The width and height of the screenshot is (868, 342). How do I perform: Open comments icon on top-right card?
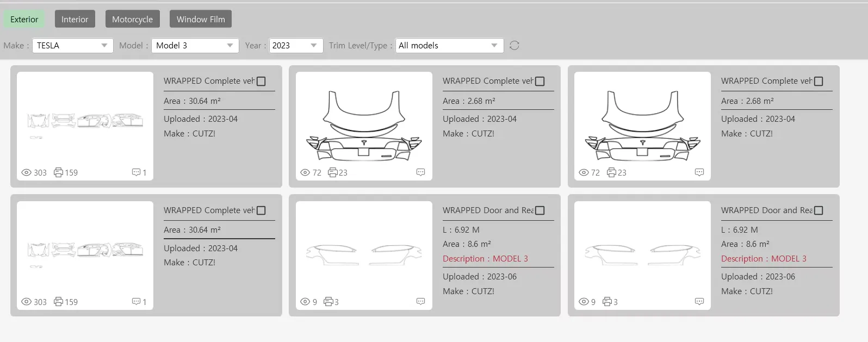pos(699,172)
